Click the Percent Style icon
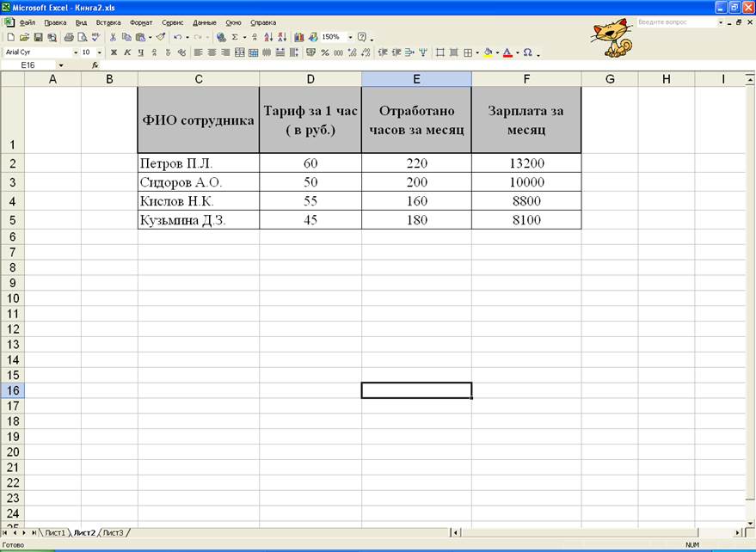This screenshot has width=756, height=552. click(x=325, y=52)
